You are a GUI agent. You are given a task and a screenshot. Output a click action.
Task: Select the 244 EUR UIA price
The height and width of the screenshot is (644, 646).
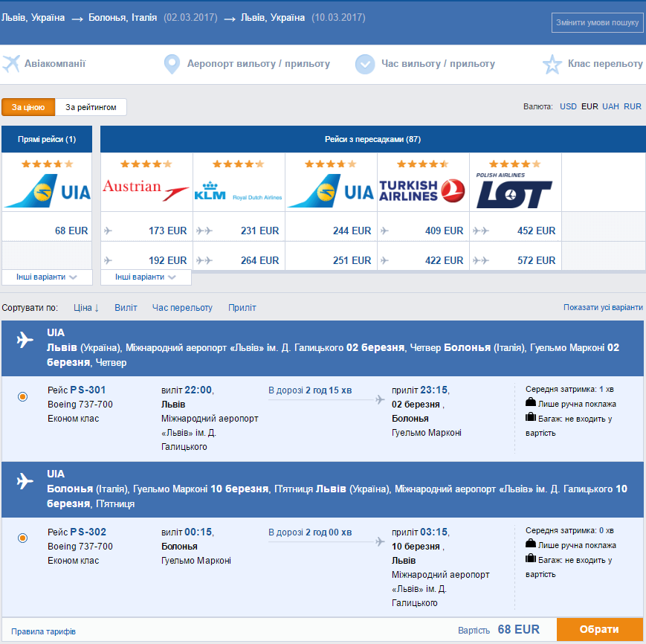point(352,231)
